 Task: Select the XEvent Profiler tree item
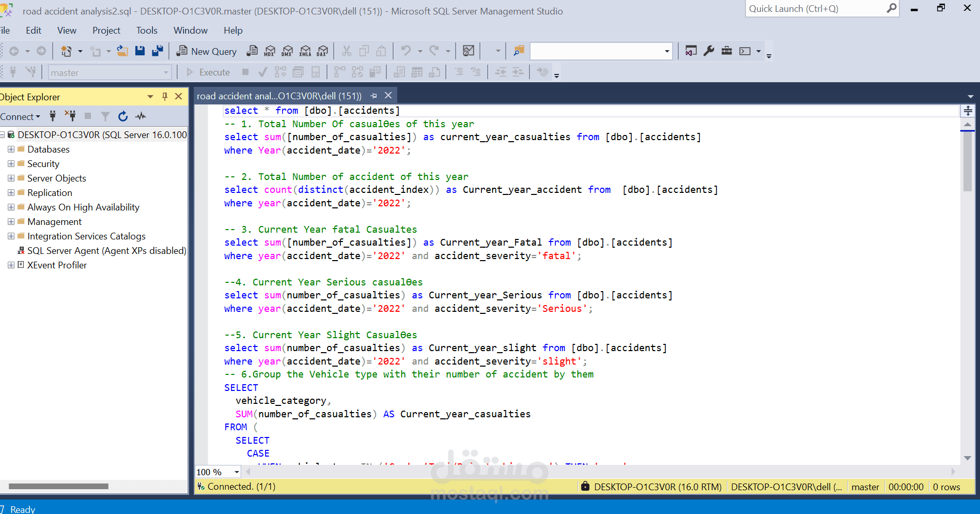pos(57,265)
